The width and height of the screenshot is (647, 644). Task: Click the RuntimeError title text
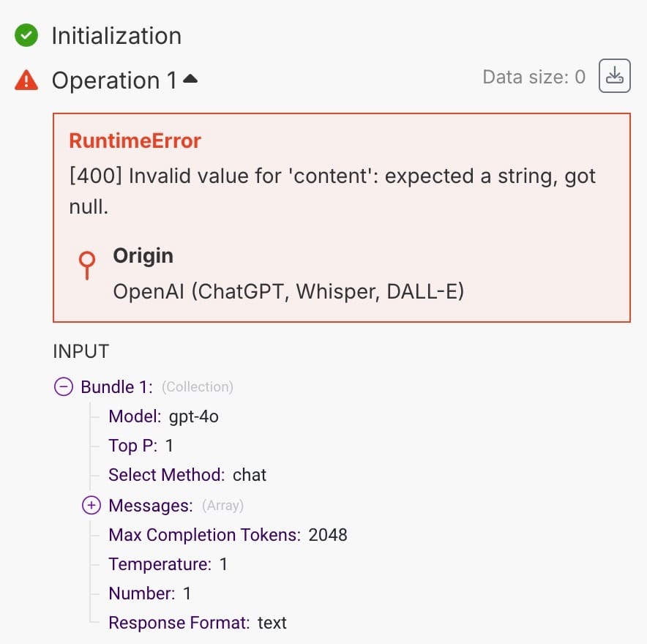point(135,141)
